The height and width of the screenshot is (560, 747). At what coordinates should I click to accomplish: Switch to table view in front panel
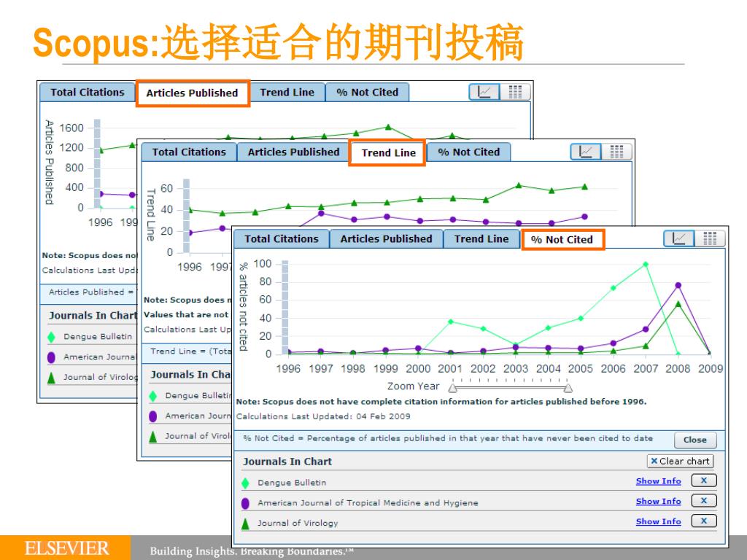pyautogui.click(x=709, y=238)
